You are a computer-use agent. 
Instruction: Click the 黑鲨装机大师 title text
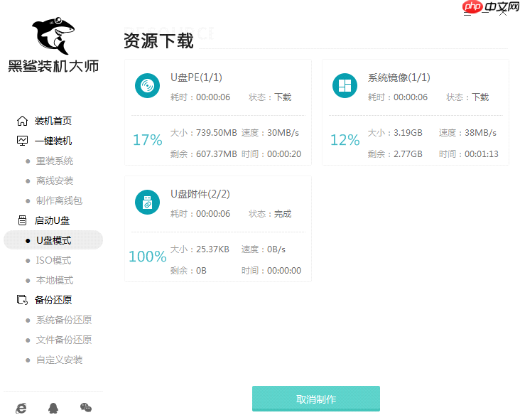[x=53, y=66]
